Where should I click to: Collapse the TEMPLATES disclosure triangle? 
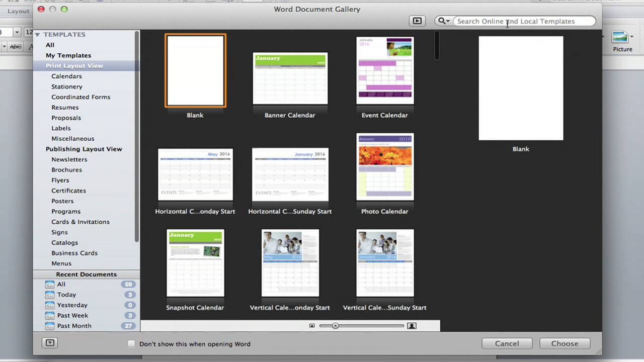pos(37,35)
